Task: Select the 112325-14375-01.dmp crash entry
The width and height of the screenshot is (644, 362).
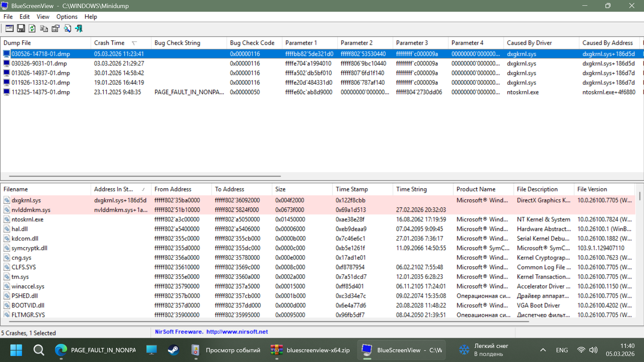Action: tap(41, 92)
